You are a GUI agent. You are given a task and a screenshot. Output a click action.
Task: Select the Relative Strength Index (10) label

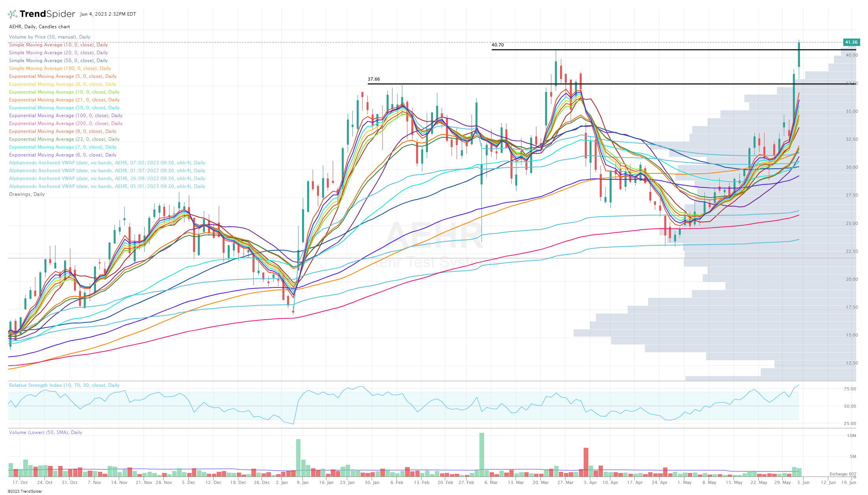[x=64, y=385]
